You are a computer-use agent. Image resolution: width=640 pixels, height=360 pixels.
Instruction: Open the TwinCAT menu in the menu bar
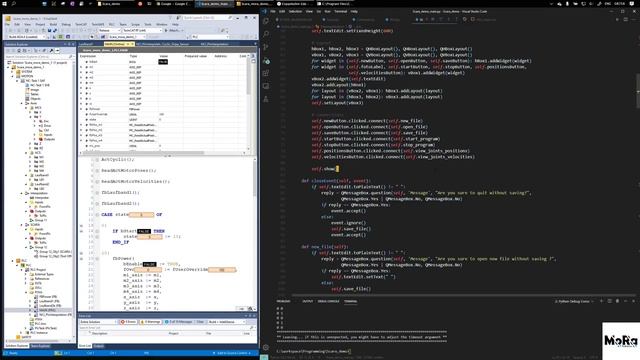coord(81,24)
